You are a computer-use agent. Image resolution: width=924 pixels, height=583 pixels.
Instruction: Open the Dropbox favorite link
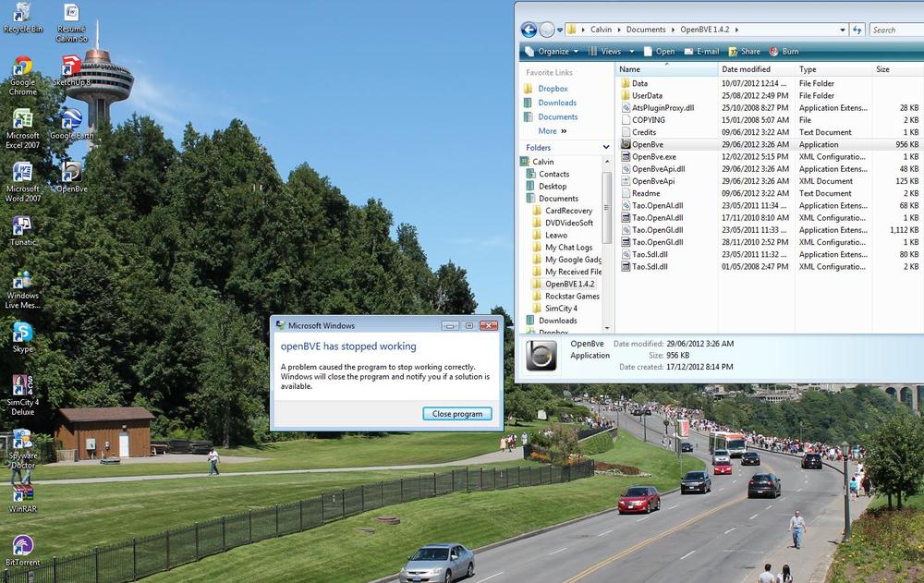553,89
